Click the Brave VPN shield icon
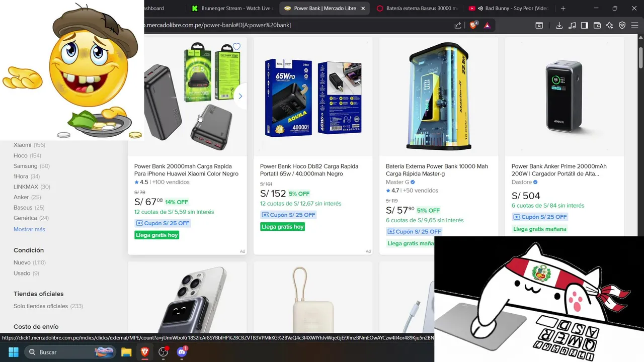The image size is (644, 362). click(622, 25)
